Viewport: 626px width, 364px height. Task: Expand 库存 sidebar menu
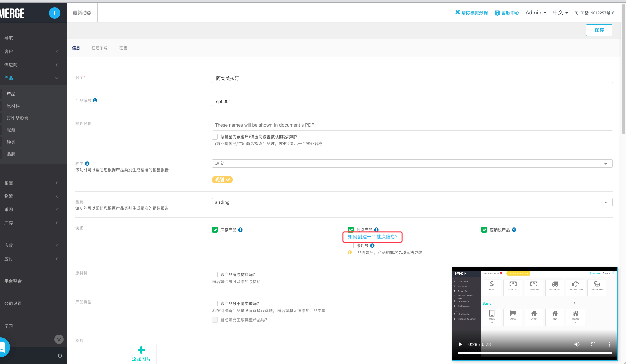click(x=33, y=223)
